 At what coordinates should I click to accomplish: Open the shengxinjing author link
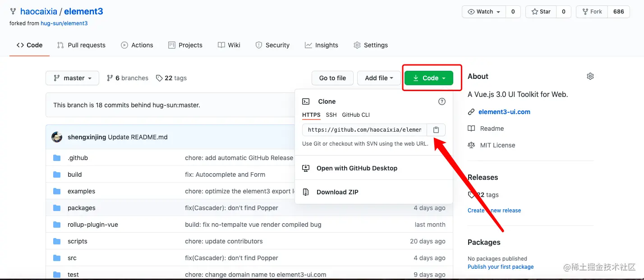[x=87, y=137]
